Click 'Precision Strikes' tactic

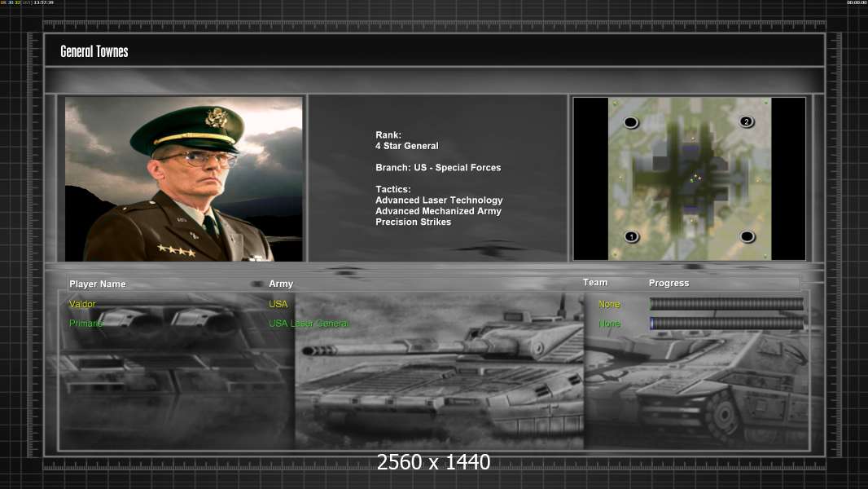(x=413, y=222)
